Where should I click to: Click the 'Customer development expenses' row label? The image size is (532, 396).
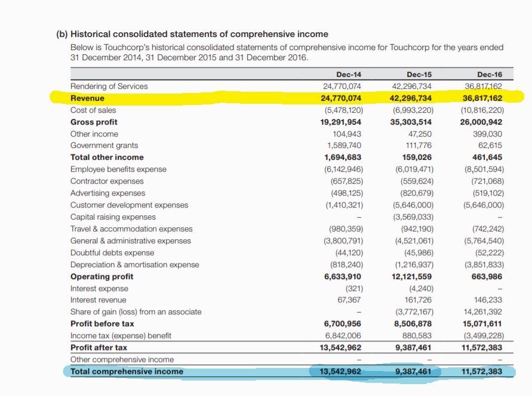pos(129,205)
